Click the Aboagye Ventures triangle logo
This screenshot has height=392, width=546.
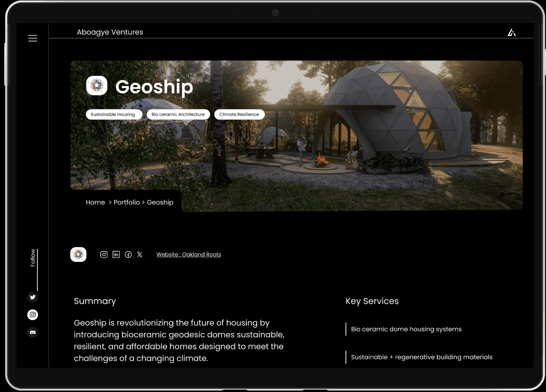[511, 32]
